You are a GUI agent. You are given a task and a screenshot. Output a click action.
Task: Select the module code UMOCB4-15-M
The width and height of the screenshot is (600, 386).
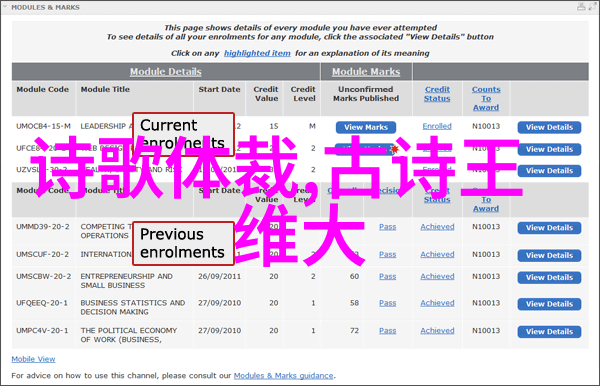pos(43,126)
